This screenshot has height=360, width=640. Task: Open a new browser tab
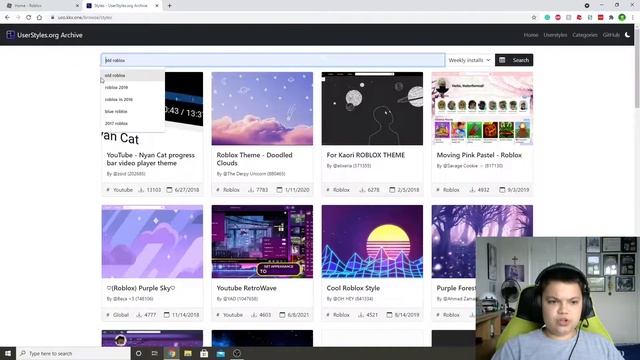click(x=169, y=6)
